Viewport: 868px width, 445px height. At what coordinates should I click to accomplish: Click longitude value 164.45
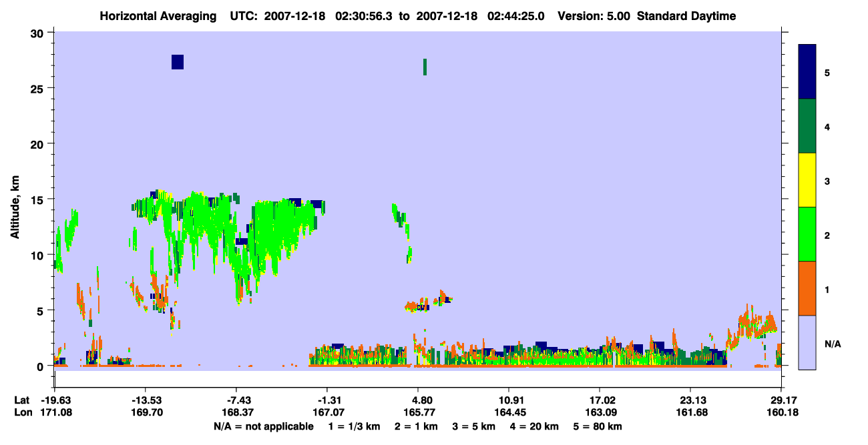pyautogui.click(x=509, y=412)
